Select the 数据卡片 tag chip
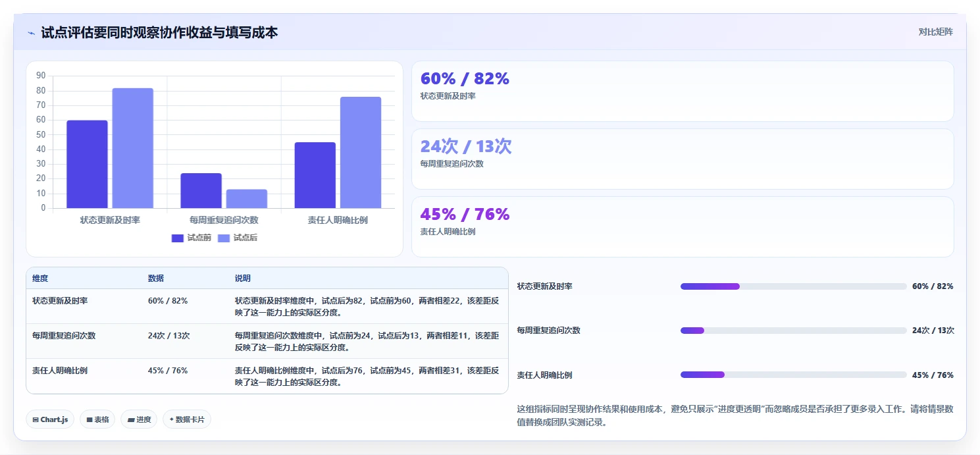 [x=187, y=419]
